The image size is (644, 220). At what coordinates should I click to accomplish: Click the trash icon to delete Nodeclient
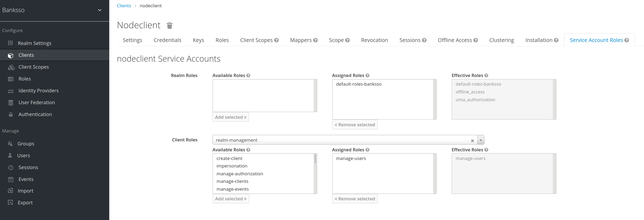coord(169,26)
